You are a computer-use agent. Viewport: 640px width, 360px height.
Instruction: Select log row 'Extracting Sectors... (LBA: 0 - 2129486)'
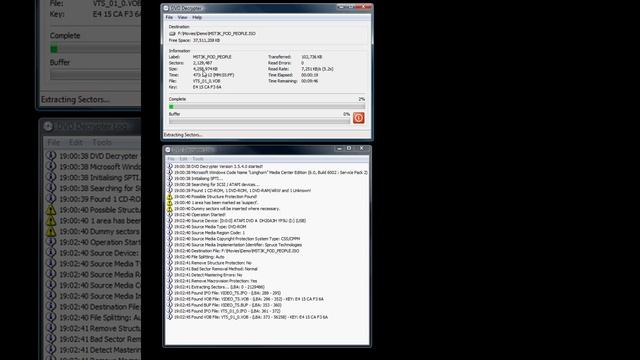[219, 287]
